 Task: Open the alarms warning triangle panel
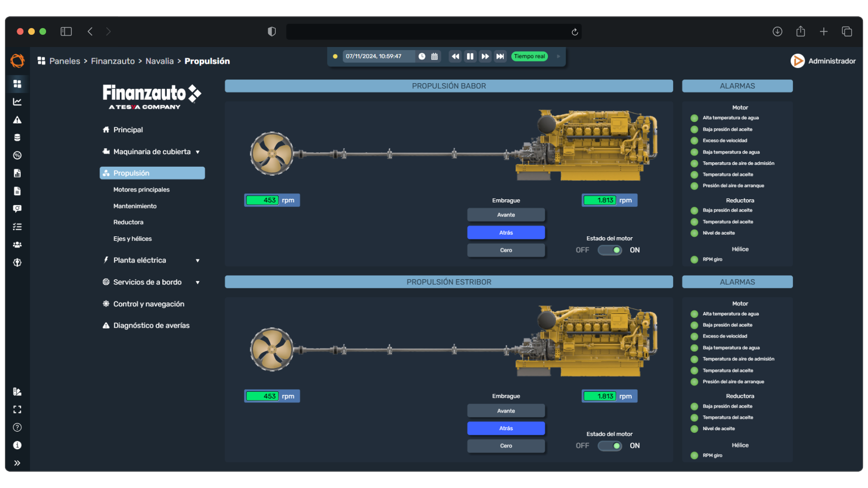click(17, 119)
